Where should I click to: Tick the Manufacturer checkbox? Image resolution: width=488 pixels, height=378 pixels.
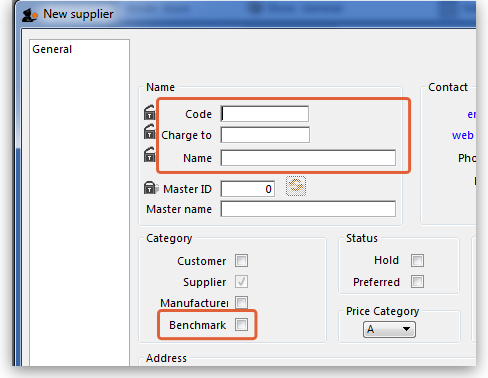pos(241,303)
